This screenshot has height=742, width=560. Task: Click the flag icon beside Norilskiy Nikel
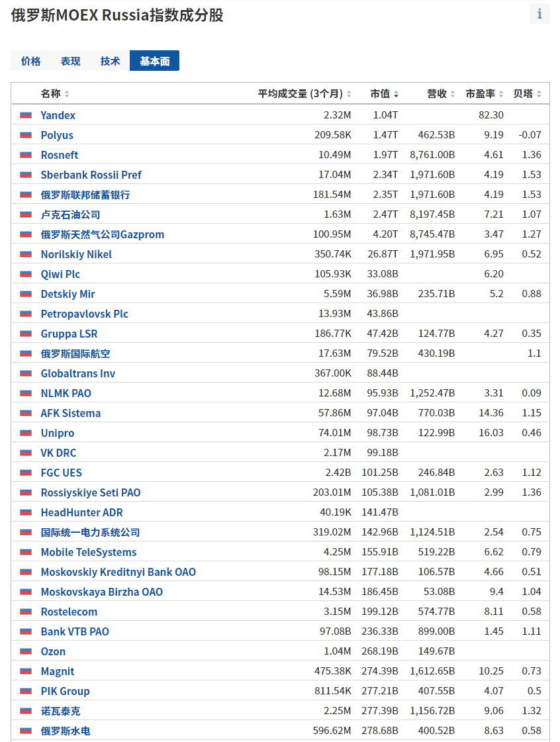(26, 254)
